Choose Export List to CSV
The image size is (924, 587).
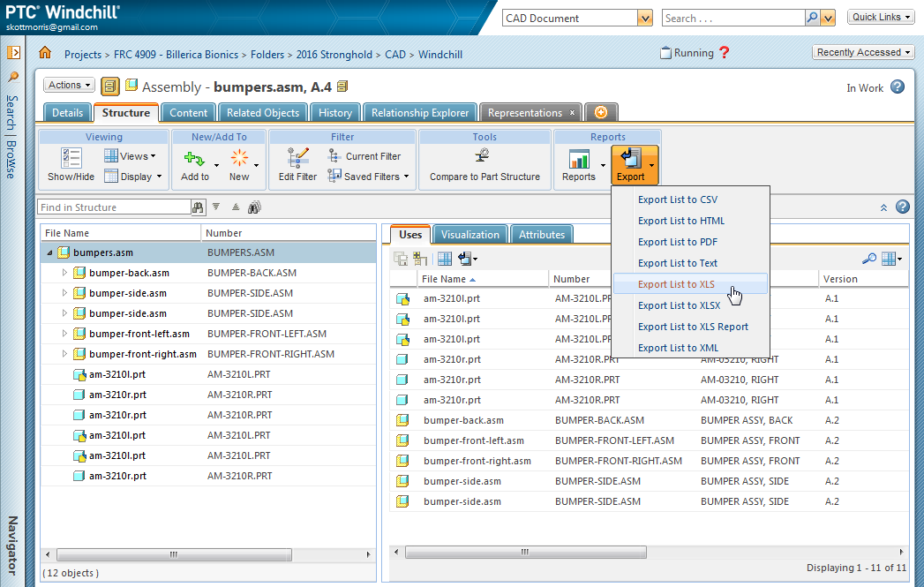click(x=678, y=199)
